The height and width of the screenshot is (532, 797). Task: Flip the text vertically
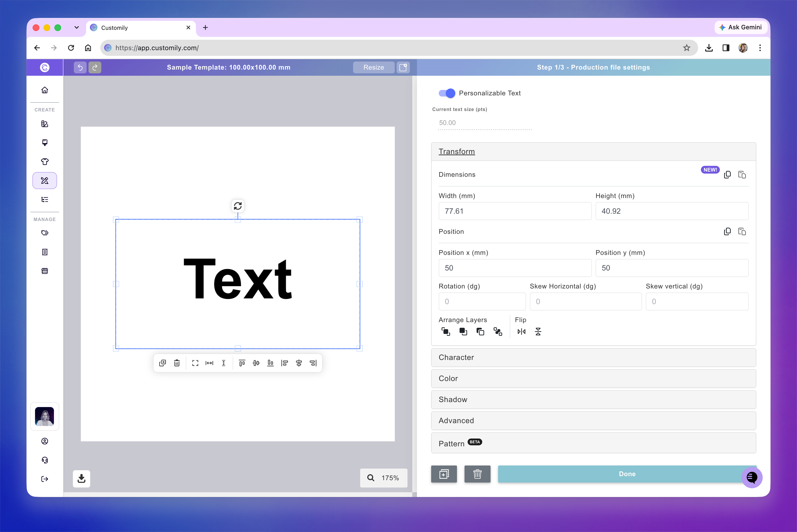(x=538, y=332)
